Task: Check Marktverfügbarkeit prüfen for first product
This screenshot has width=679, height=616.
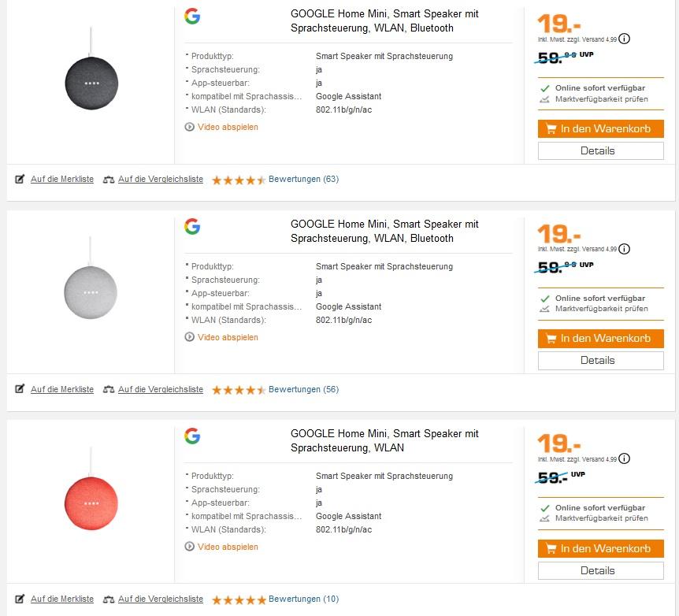Action: click(x=601, y=98)
